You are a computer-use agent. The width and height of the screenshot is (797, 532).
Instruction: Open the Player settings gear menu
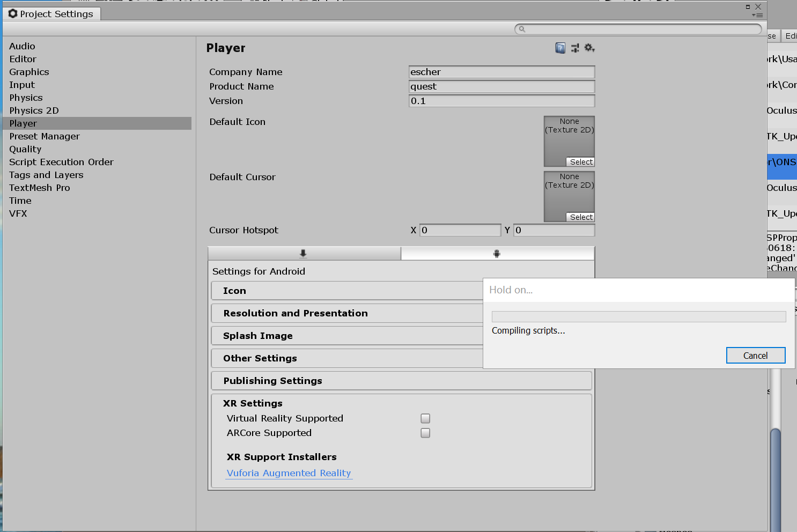click(x=589, y=48)
